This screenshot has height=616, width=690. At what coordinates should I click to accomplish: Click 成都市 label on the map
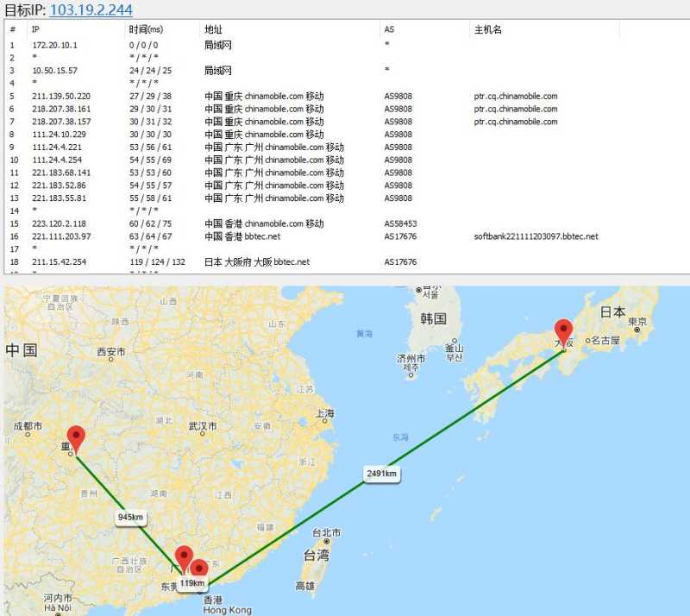tap(28, 426)
